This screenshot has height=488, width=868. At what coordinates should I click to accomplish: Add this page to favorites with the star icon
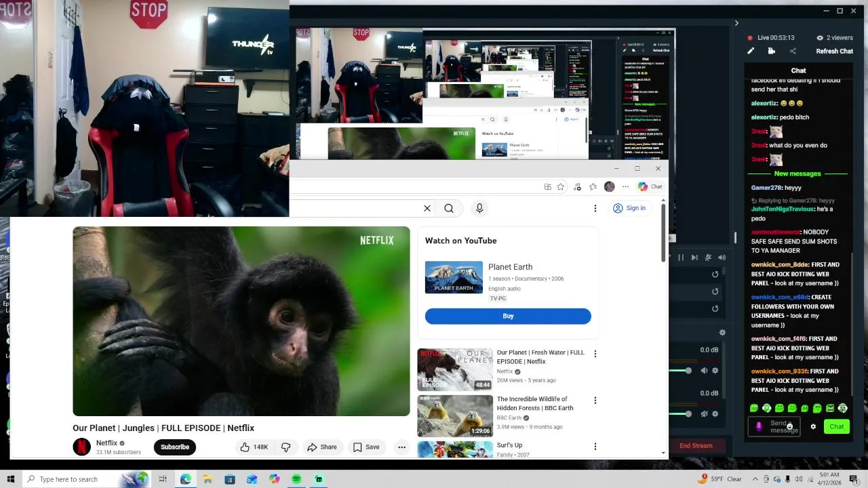point(561,186)
